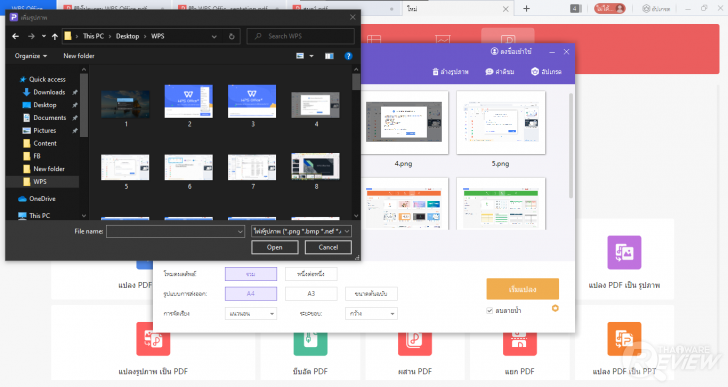Change the file view layout icon
This screenshot has width=728, height=387.
point(300,56)
